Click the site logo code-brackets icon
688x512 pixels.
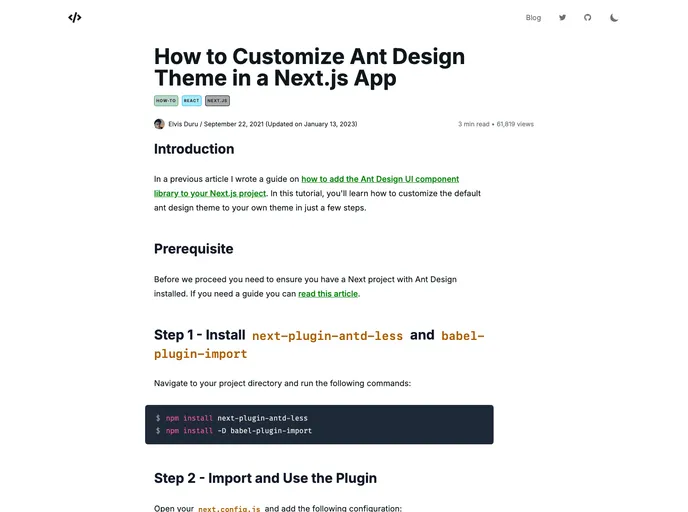click(x=75, y=17)
